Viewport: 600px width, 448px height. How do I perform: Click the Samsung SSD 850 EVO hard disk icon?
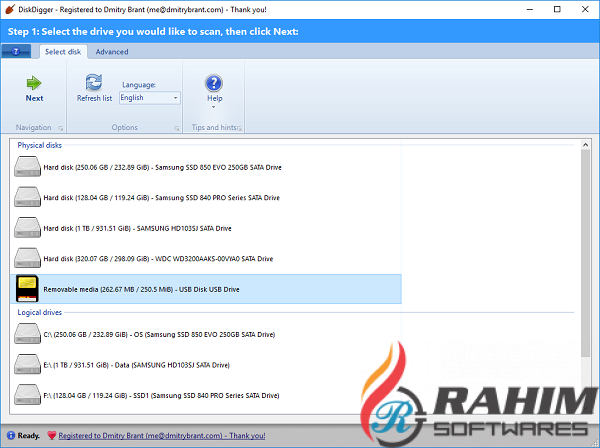(27, 167)
